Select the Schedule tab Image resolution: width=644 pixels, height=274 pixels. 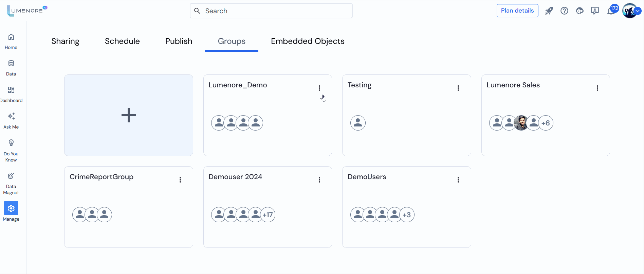[122, 41]
